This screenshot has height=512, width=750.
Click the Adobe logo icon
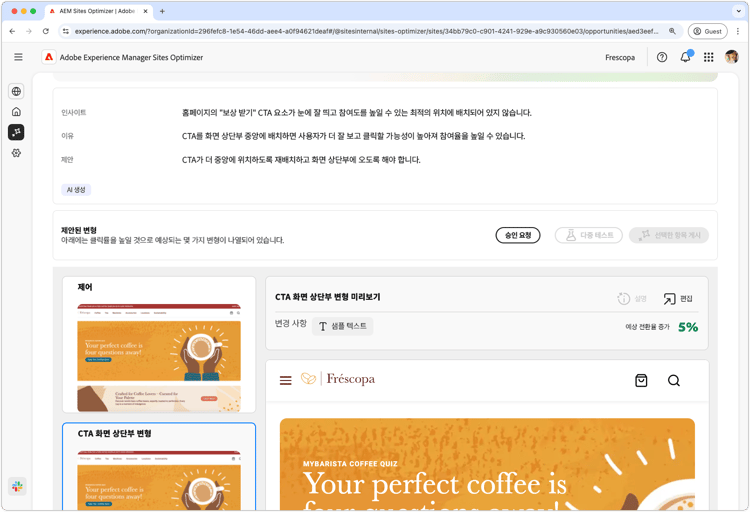pos(49,57)
